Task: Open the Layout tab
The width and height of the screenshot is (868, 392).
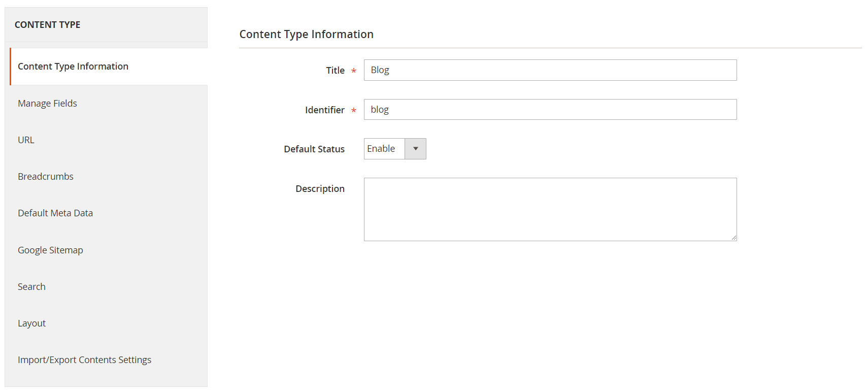Action: click(31, 323)
